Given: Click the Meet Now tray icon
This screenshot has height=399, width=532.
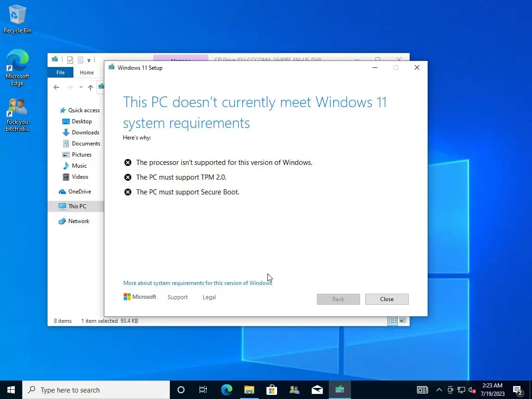Looking at the screenshot, I should tap(450, 390).
